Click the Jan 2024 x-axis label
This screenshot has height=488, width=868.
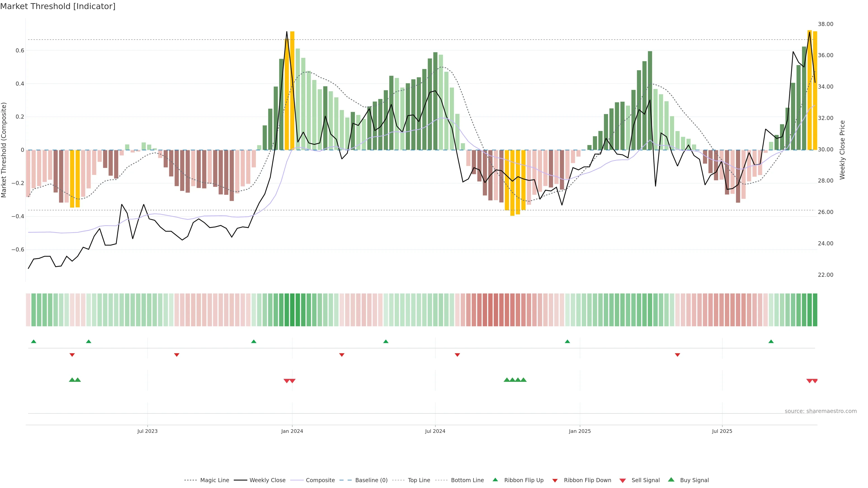292,431
